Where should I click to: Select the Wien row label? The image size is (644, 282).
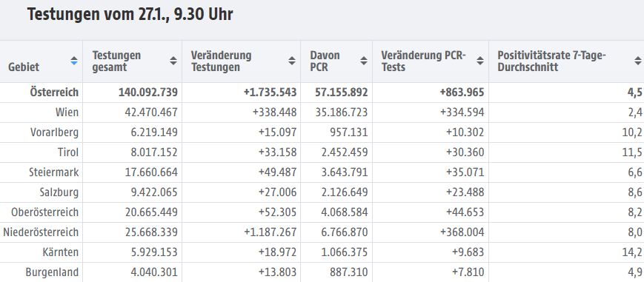(67, 112)
